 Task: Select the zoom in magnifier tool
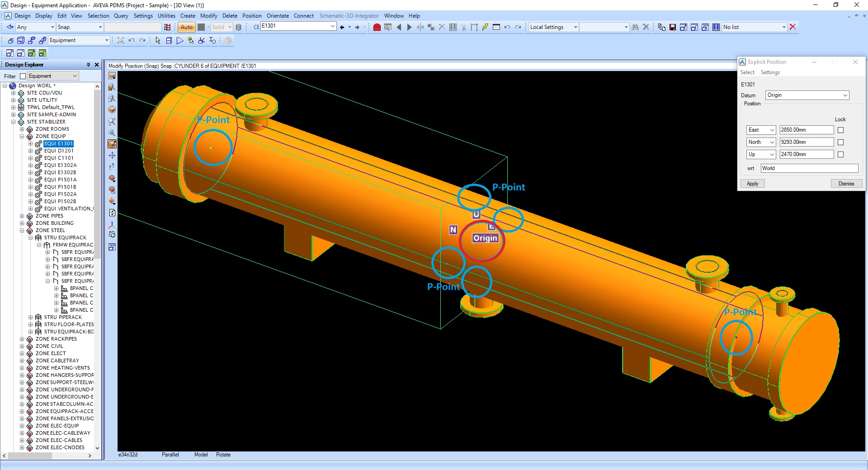112,133
